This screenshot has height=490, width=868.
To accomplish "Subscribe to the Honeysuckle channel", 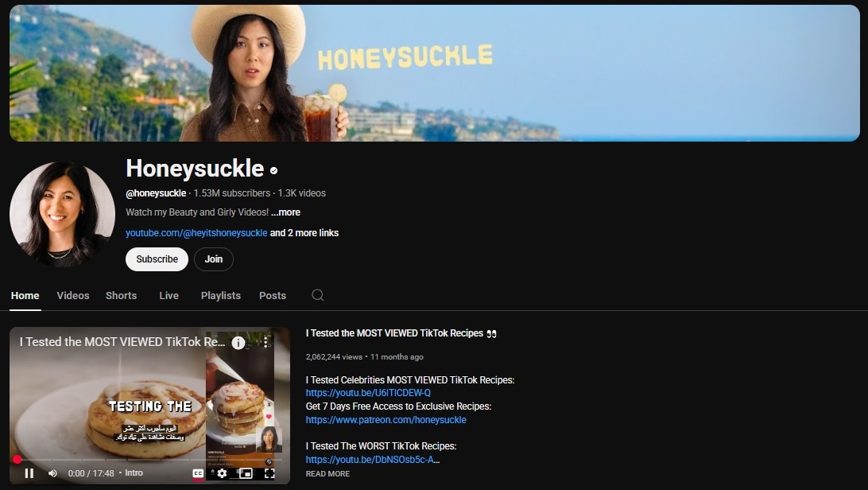I will (157, 259).
